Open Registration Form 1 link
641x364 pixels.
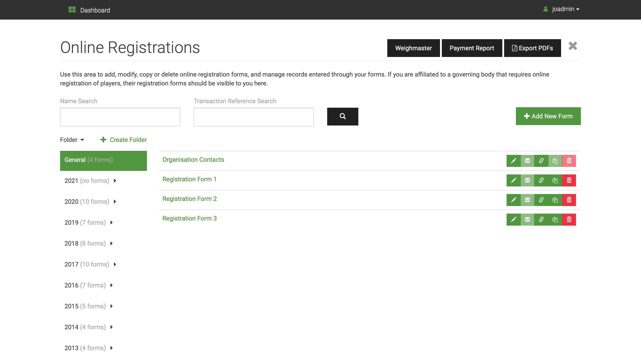pyautogui.click(x=189, y=179)
